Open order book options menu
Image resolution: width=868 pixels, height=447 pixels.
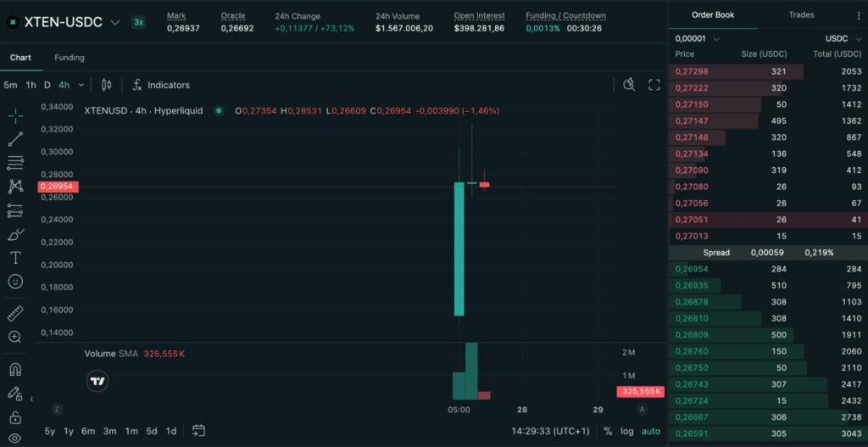pyautogui.click(x=860, y=15)
